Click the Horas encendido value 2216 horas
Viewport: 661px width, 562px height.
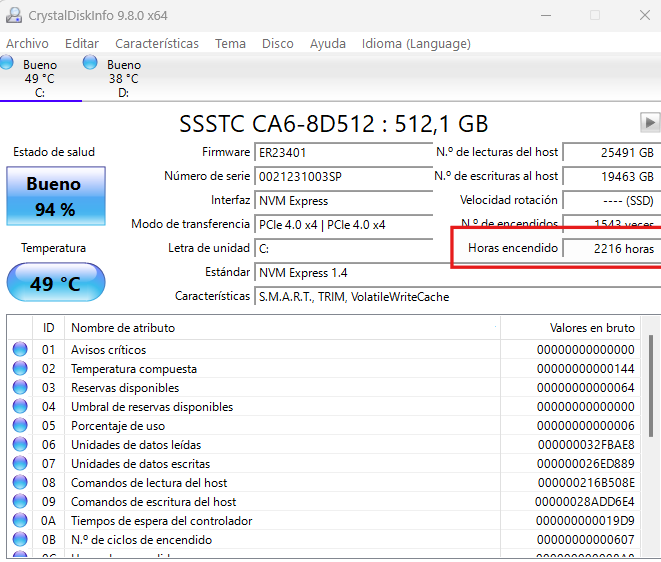(612, 248)
